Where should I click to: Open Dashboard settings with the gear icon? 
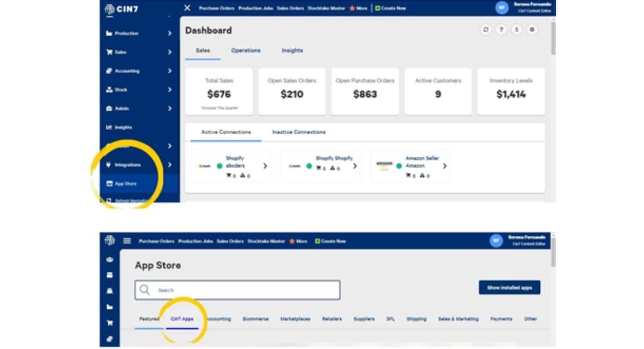pos(532,30)
